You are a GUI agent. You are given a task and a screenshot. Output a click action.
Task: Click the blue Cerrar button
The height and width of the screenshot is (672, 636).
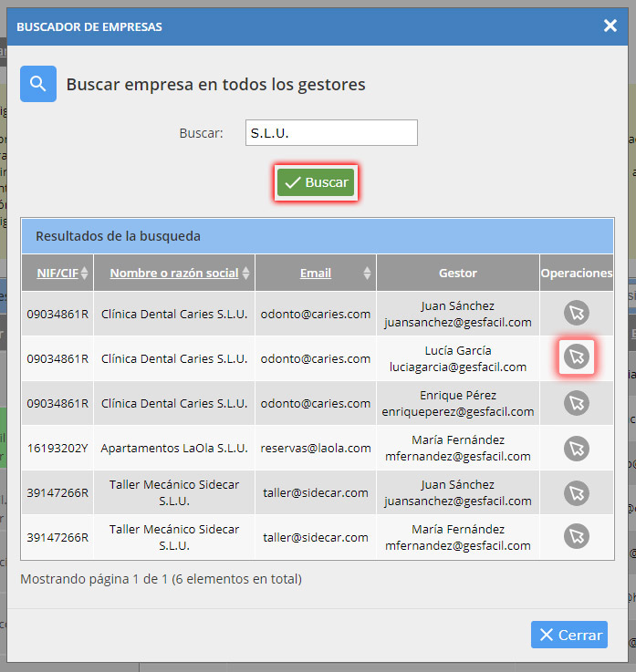pyautogui.click(x=569, y=635)
